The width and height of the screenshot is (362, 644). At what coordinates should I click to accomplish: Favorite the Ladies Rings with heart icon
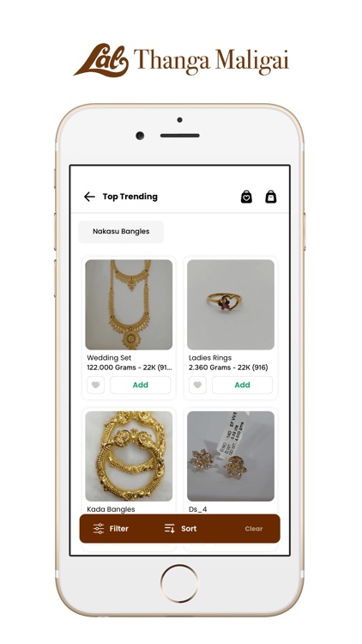point(197,386)
